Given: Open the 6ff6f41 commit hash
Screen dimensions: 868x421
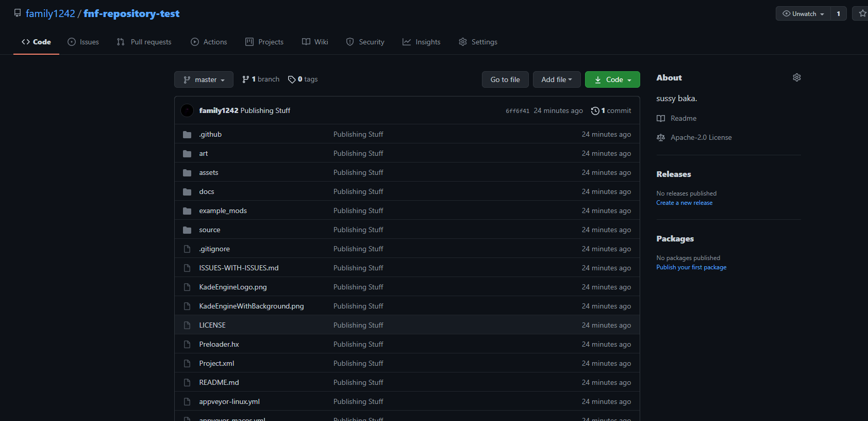Looking at the screenshot, I should [518, 111].
